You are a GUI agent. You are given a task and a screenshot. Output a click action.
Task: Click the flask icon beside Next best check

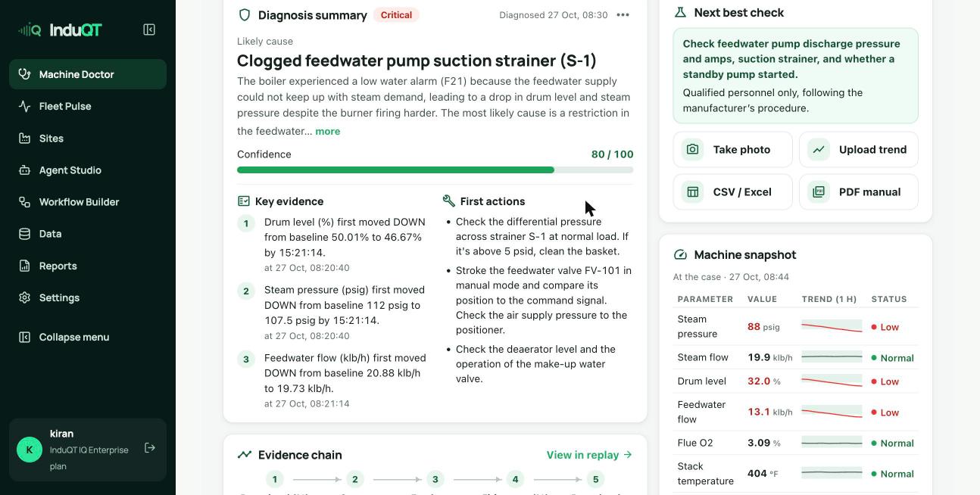pos(680,12)
